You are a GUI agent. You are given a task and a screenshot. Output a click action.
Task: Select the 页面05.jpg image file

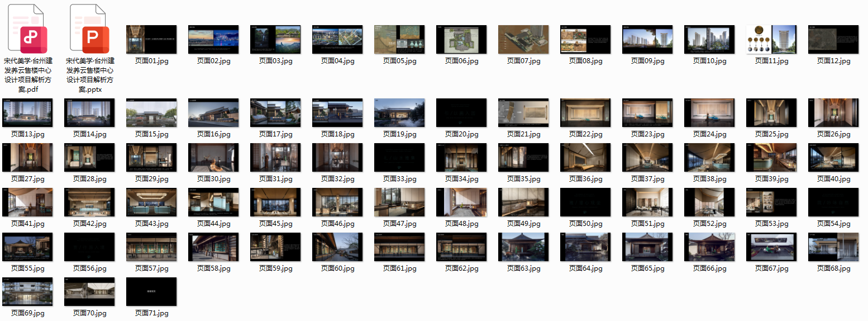click(x=399, y=39)
